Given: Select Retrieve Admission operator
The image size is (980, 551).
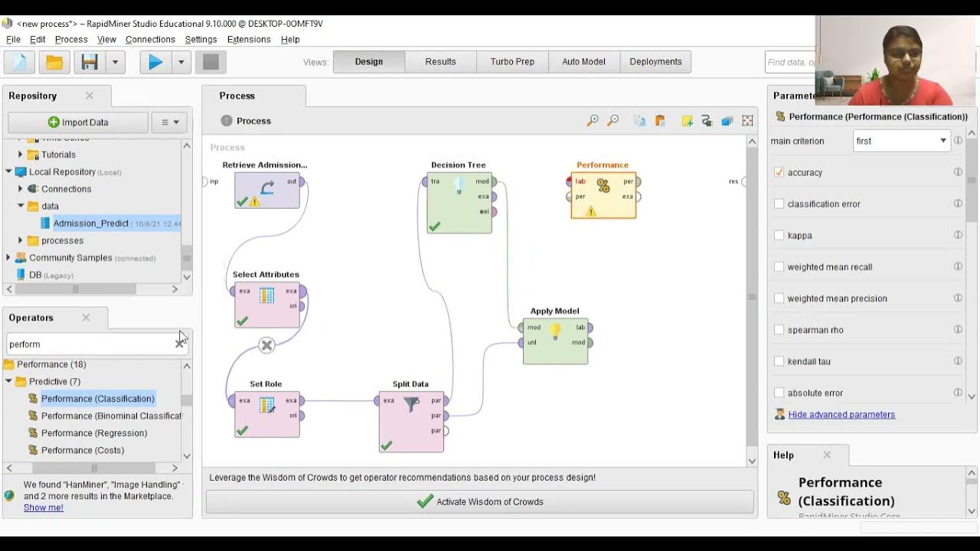Looking at the screenshot, I should click(266, 190).
